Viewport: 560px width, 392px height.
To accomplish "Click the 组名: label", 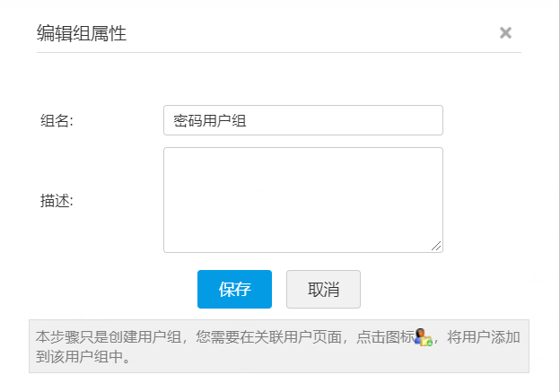I will tap(57, 121).
